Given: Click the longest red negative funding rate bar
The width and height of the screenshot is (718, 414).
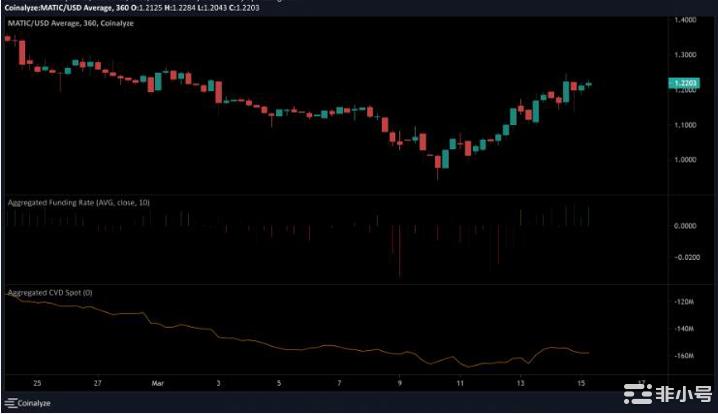Looking at the screenshot, I should (x=399, y=250).
